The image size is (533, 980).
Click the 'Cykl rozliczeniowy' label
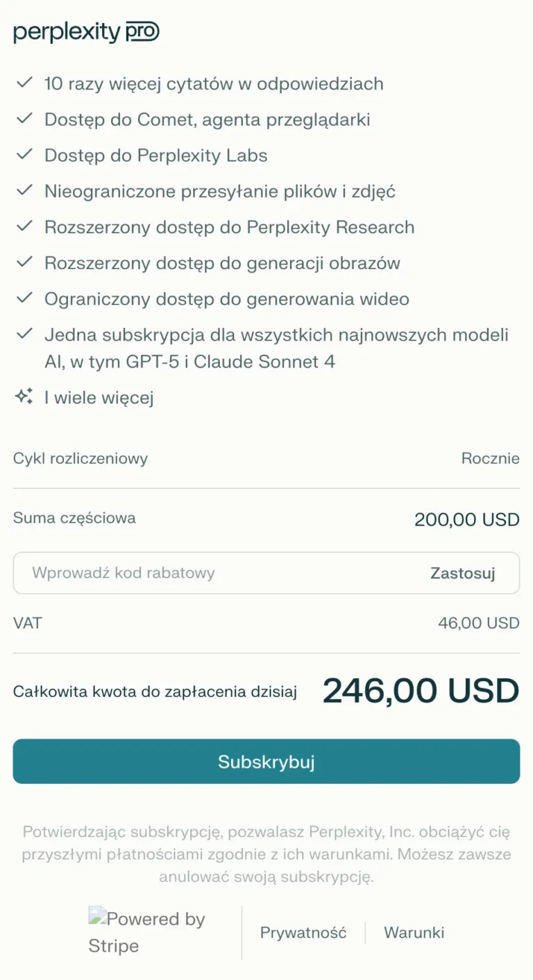(81, 458)
